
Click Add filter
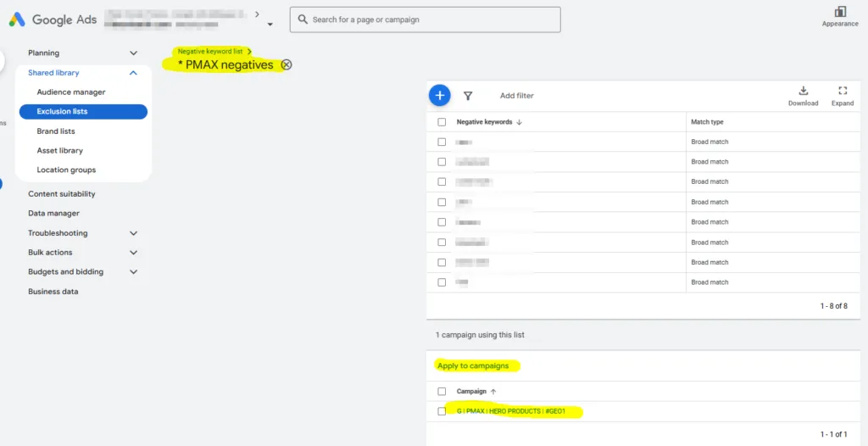(x=517, y=96)
